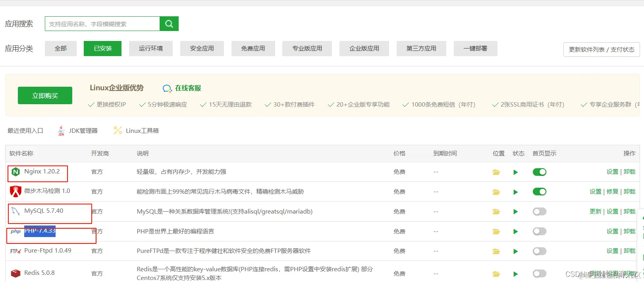The image size is (644, 282).
Task: Enable homepage display for MySQL 5.7.40
Action: pyautogui.click(x=539, y=212)
